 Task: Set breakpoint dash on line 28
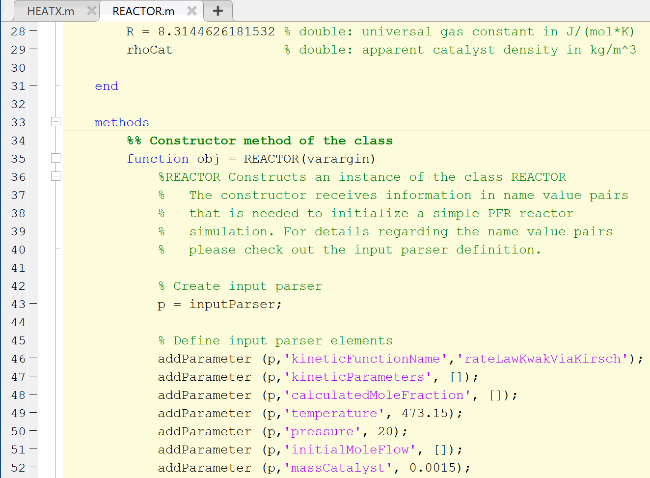[33, 31]
